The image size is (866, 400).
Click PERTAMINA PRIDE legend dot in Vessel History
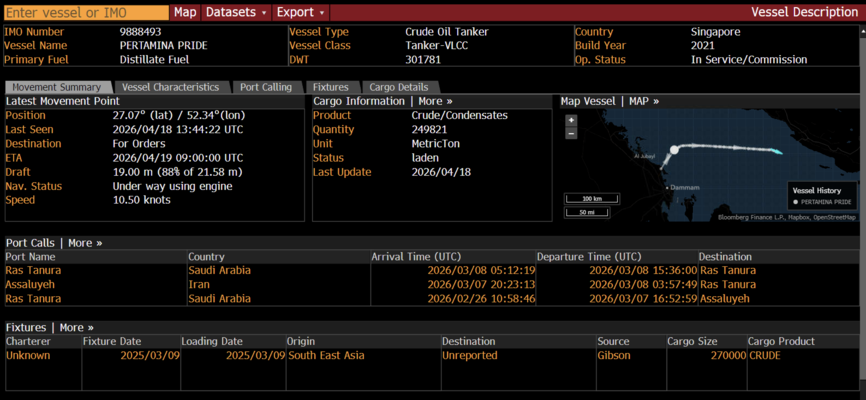click(x=795, y=202)
